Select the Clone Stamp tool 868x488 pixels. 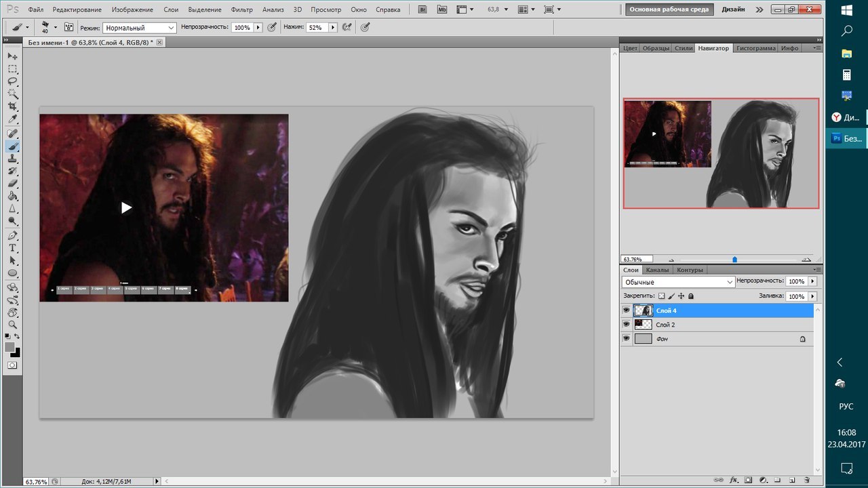point(12,159)
